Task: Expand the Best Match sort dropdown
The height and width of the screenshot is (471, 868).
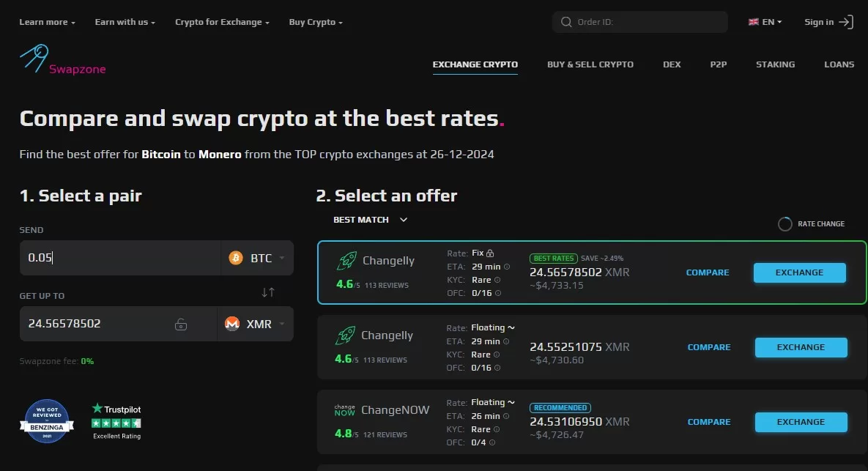Action: tap(371, 220)
